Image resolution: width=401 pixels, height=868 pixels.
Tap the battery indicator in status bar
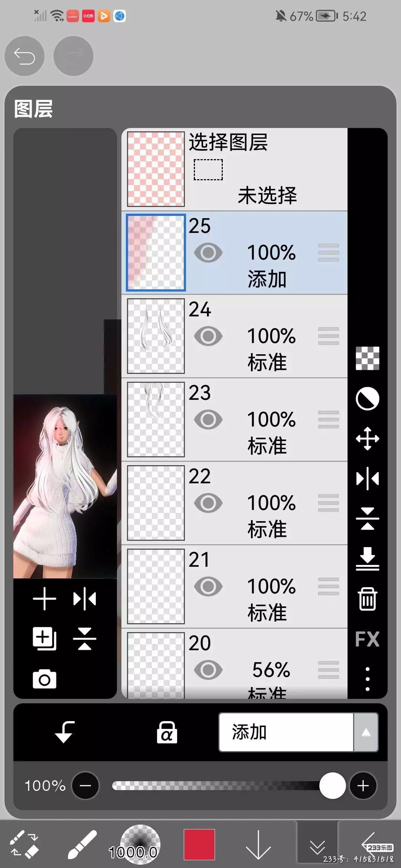327,16
